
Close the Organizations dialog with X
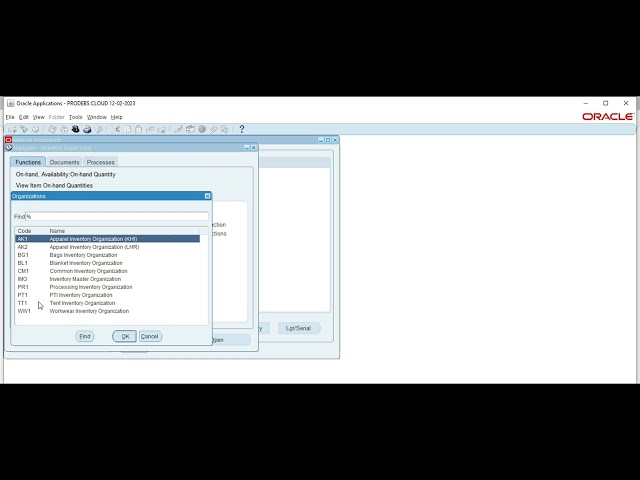pos(207,196)
